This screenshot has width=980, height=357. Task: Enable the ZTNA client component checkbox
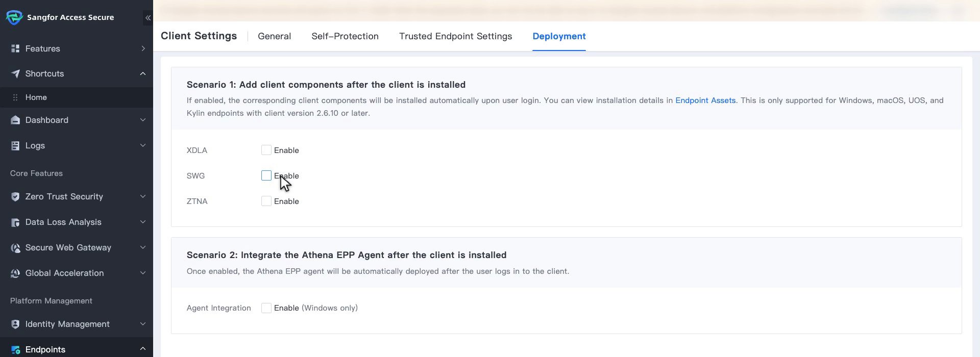pos(266,201)
